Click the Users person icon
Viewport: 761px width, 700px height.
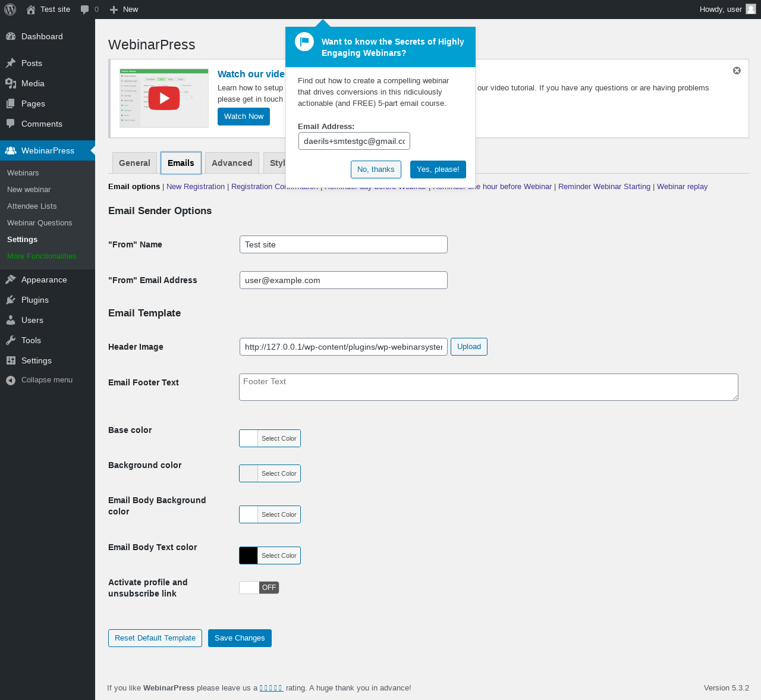point(11,320)
